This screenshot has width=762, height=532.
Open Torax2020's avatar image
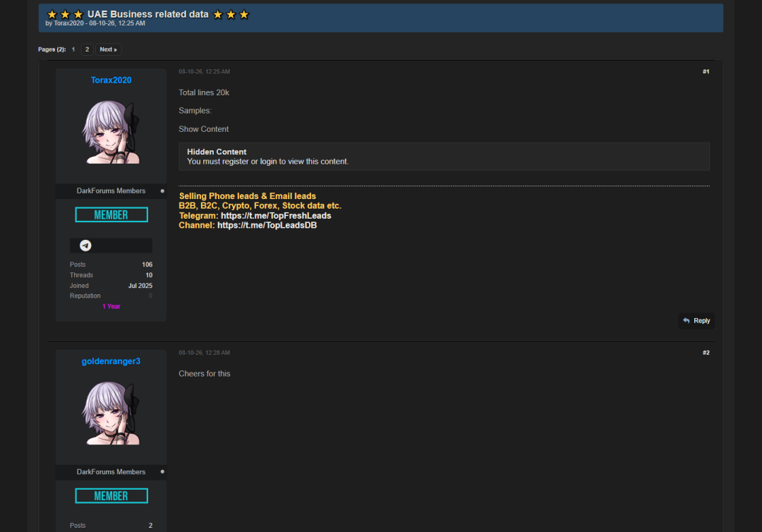[x=111, y=132]
